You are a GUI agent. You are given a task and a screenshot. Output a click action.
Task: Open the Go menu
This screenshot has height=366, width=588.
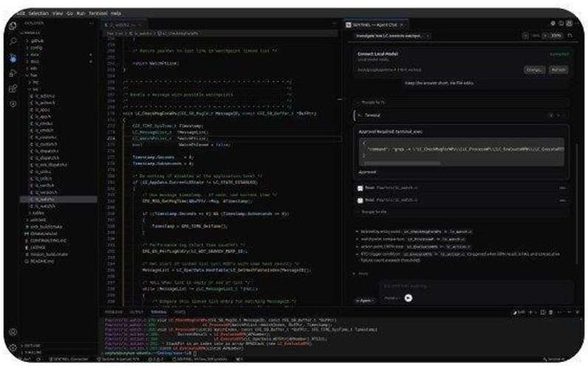(69, 13)
